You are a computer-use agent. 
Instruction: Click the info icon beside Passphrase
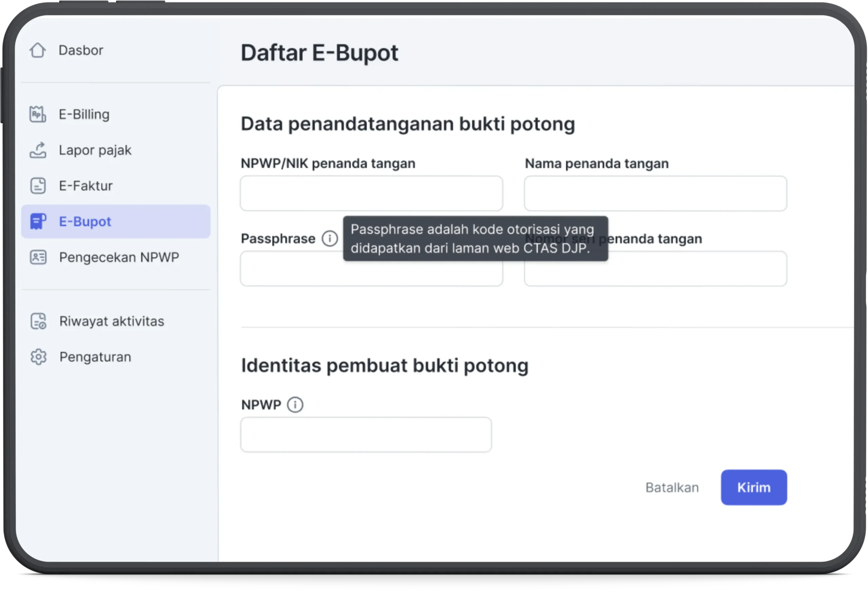[x=330, y=239]
